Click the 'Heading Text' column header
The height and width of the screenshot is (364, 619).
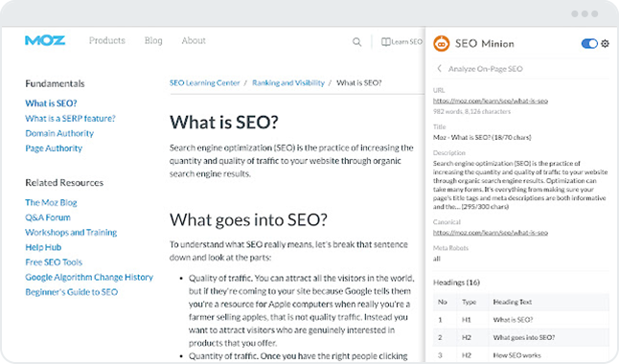click(513, 302)
